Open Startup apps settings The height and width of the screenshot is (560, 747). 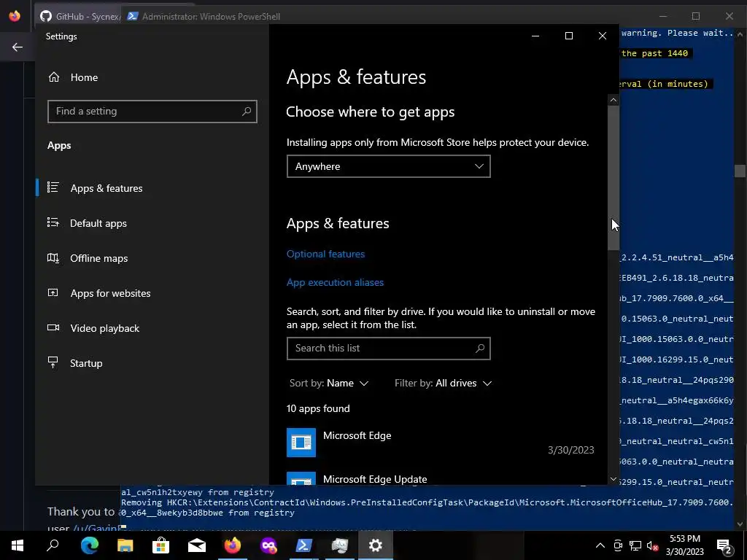pos(86,363)
